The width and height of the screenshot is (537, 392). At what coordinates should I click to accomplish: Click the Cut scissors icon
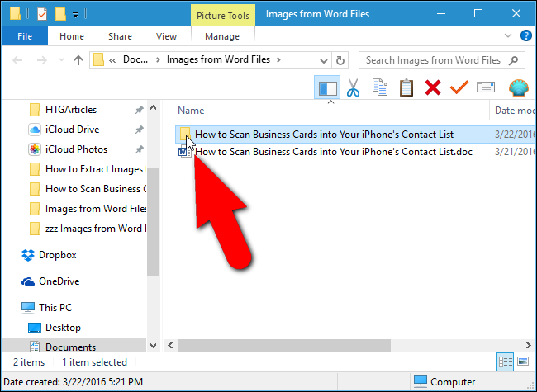coord(353,87)
